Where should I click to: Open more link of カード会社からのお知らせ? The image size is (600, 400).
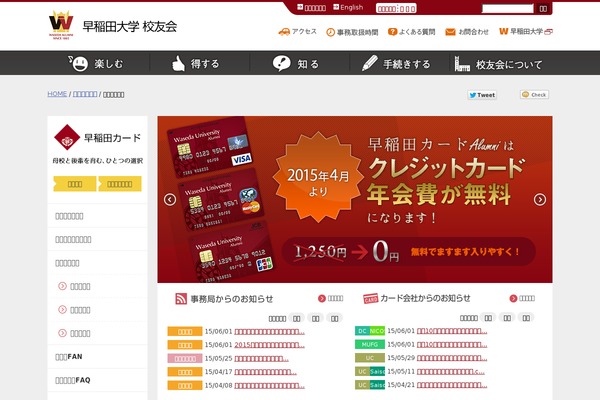522,298
